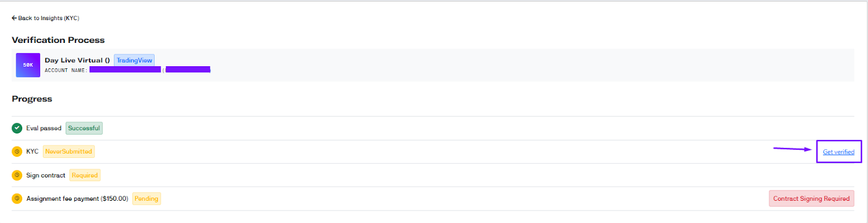Click the Required badge beside Sign contract
This screenshot has height=223, width=868.
point(85,175)
